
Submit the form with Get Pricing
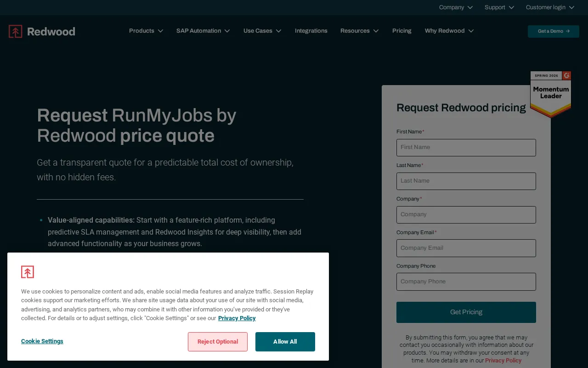466,312
